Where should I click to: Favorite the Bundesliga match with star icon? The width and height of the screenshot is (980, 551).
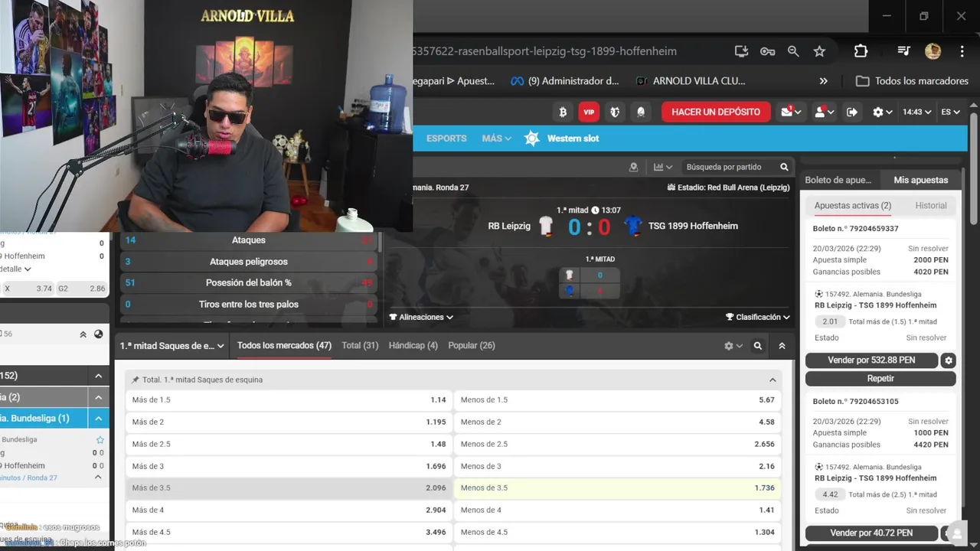(100, 440)
